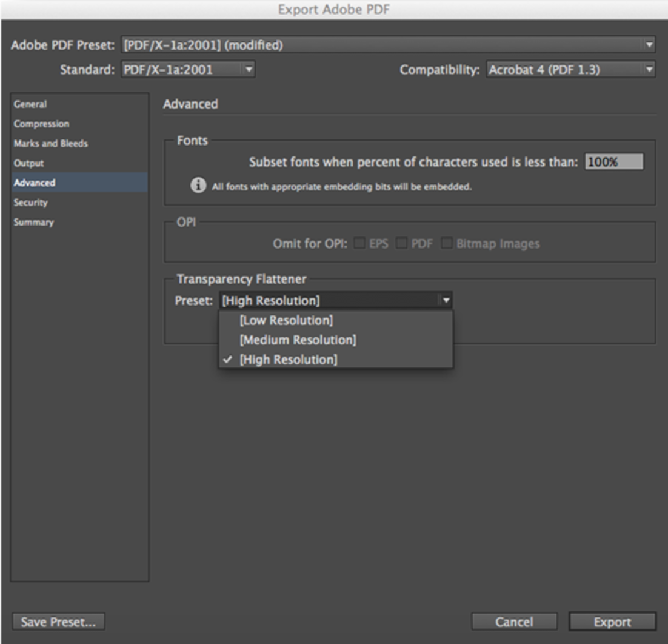Choose [Low Resolution] from preset list

[x=336, y=321]
